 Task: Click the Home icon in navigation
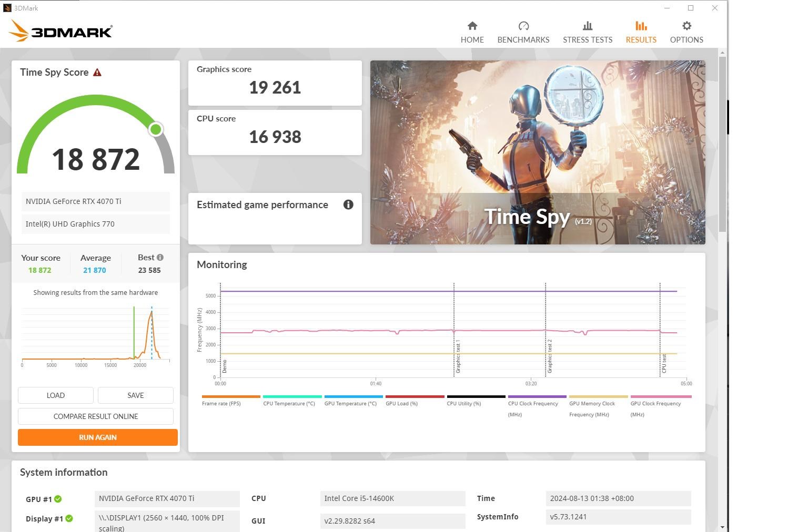point(472,26)
